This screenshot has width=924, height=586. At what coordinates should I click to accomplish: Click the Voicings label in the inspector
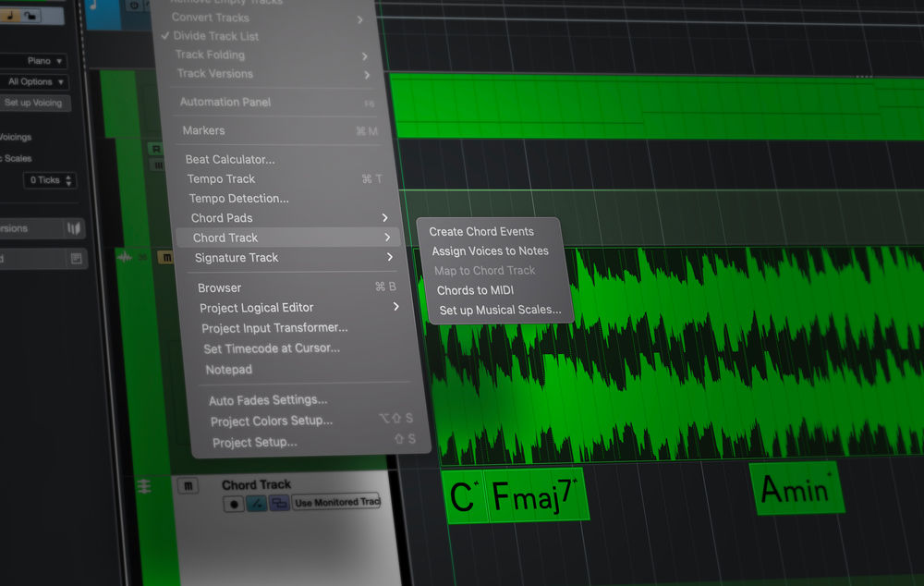coord(16,137)
